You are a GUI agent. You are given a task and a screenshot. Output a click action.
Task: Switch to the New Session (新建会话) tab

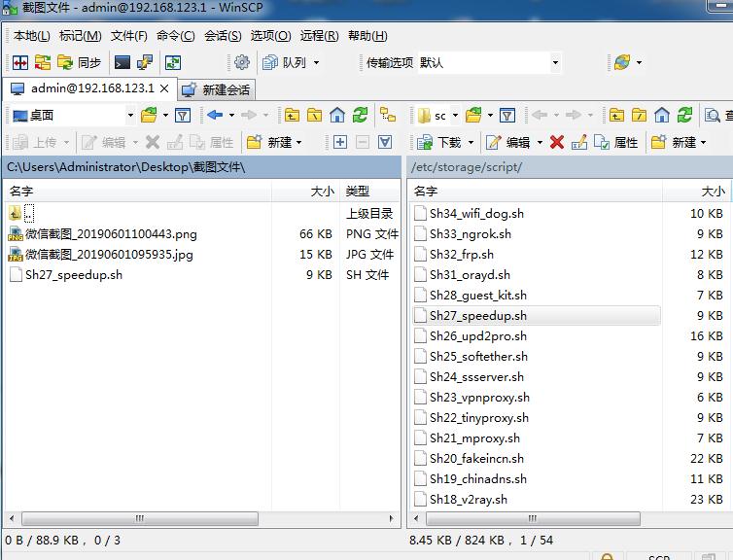pos(217,89)
